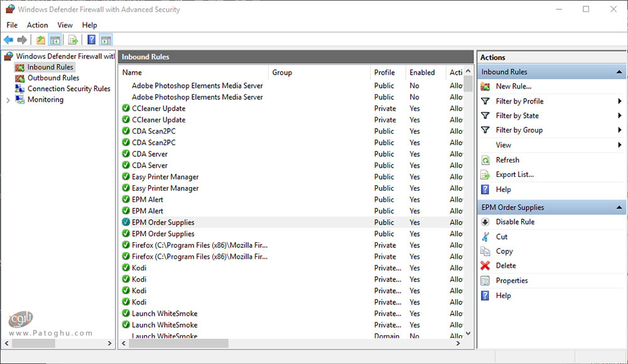
Task: Expand the Monitoring tree node arrow
Action: [8, 100]
